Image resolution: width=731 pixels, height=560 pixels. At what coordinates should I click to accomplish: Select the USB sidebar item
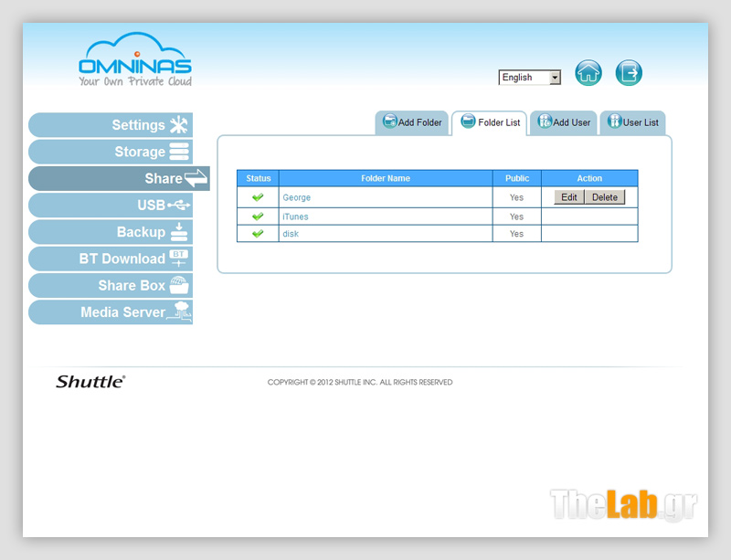pyautogui.click(x=111, y=206)
